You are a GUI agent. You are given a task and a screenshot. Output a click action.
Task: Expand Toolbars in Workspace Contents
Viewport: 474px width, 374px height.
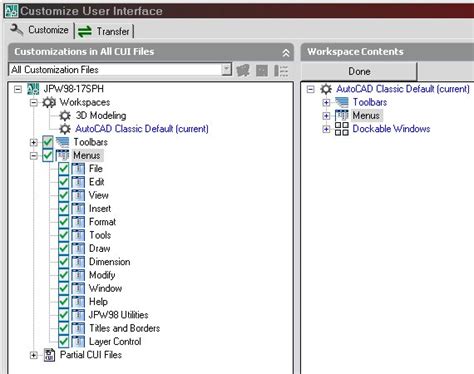click(326, 102)
